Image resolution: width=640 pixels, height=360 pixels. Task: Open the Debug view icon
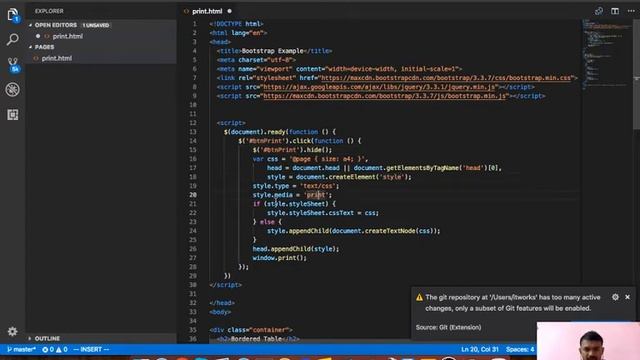(x=13, y=90)
